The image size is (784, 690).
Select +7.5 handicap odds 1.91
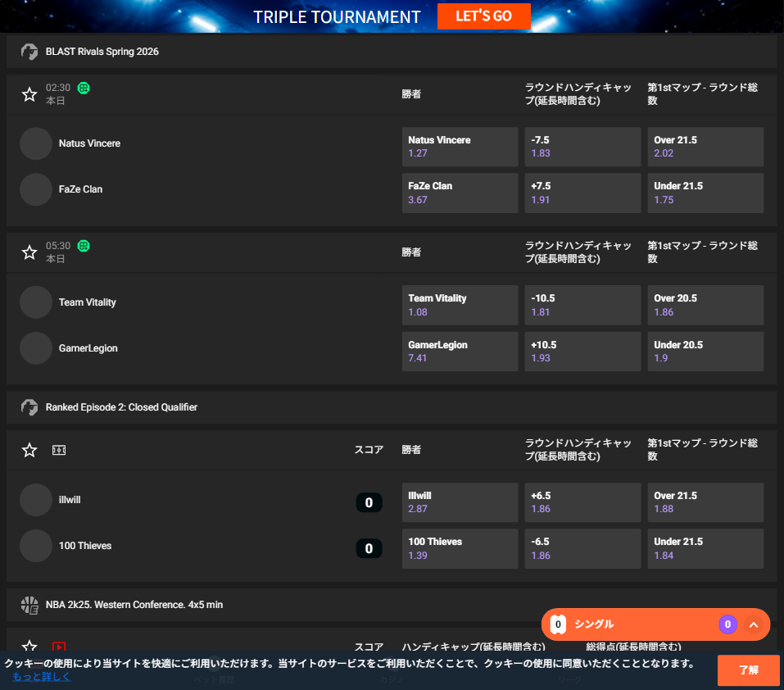click(x=583, y=193)
